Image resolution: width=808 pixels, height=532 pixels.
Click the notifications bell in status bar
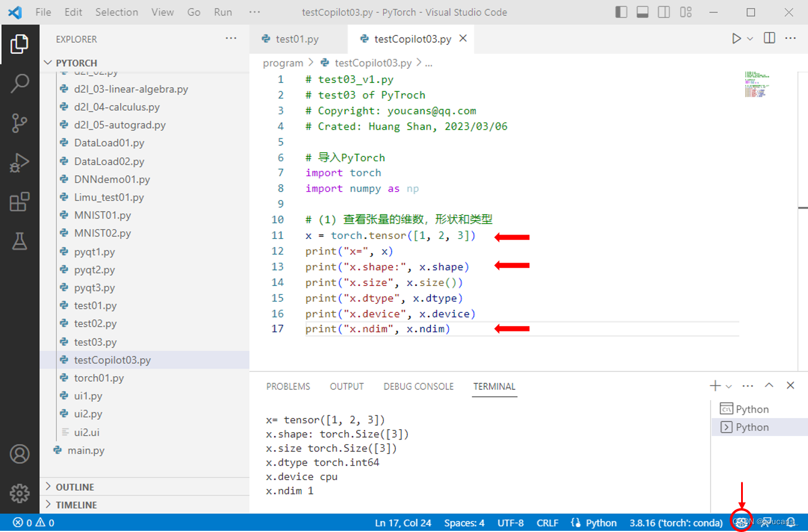(x=791, y=523)
